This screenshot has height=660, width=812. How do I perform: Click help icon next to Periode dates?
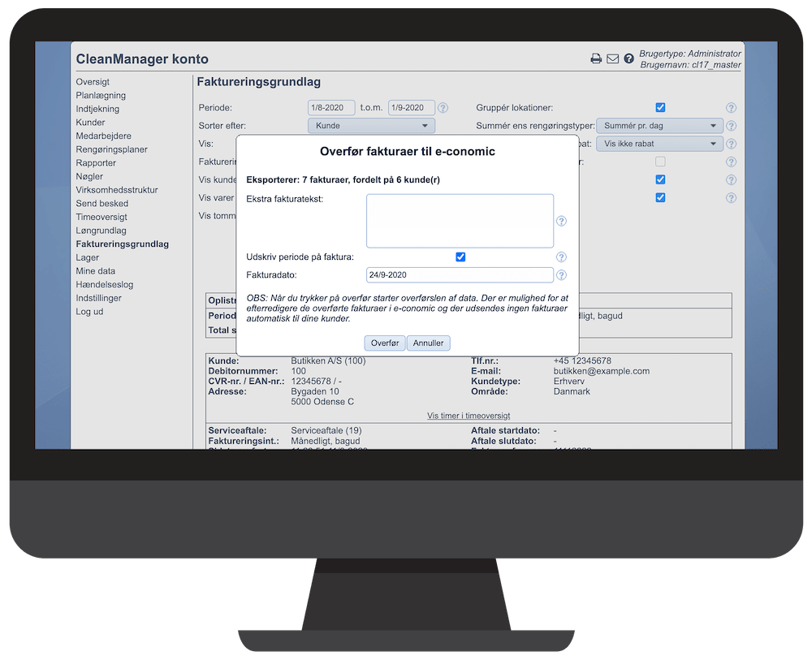[443, 108]
